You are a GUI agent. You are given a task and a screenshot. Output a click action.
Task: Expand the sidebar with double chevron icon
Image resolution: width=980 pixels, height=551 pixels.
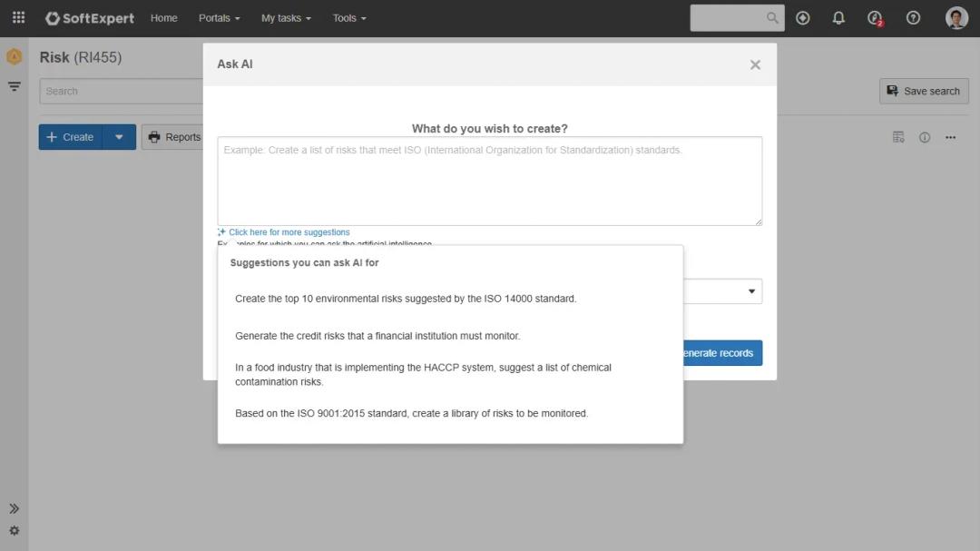click(15, 508)
